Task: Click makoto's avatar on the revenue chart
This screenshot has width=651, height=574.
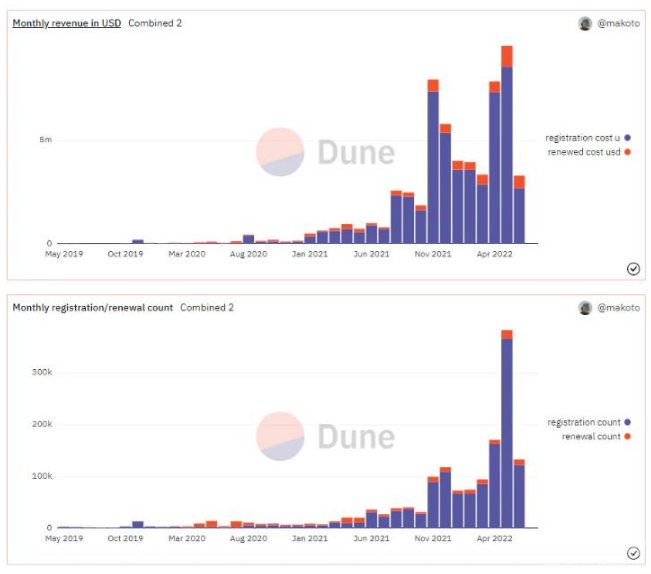Action: [x=585, y=24]
